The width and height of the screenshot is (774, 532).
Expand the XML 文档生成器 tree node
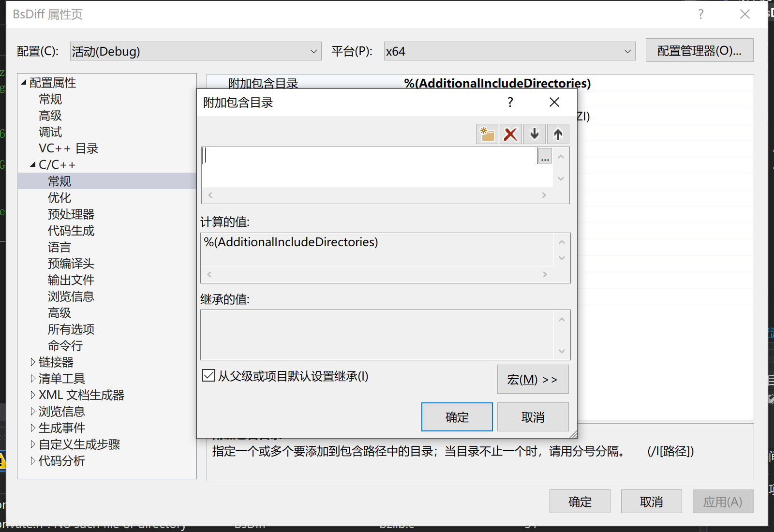(x=32, y=395)
